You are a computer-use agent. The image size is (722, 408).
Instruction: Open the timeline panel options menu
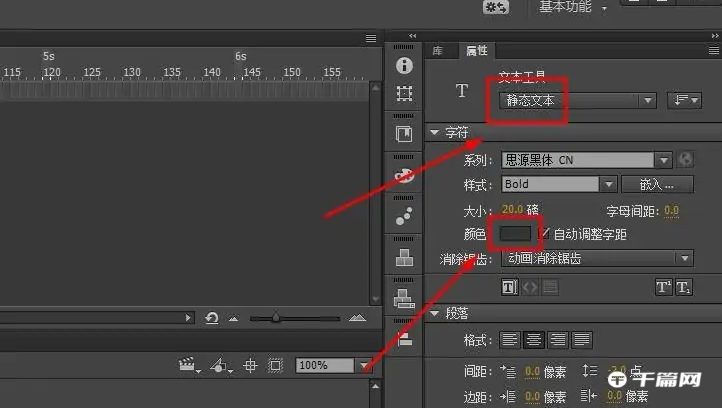coord(371,38)
